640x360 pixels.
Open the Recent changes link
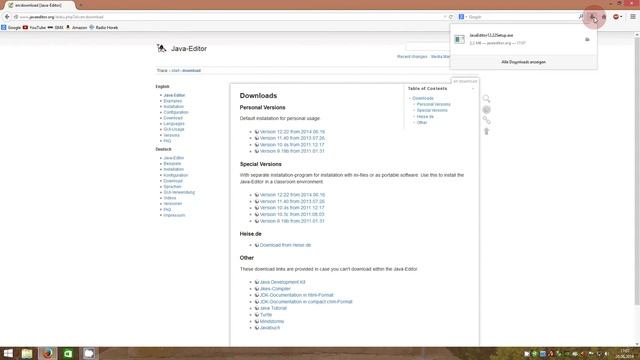pyautogui.click(x=412, y=56)
